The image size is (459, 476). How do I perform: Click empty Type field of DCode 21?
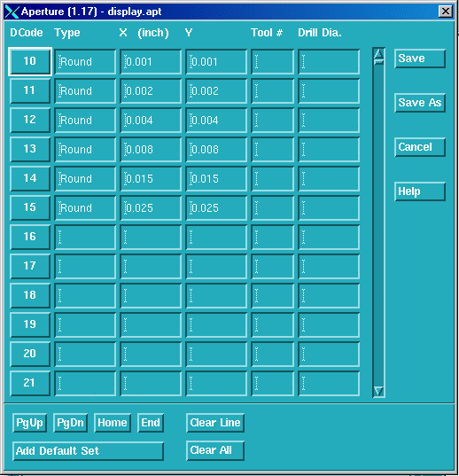point(85,384)
